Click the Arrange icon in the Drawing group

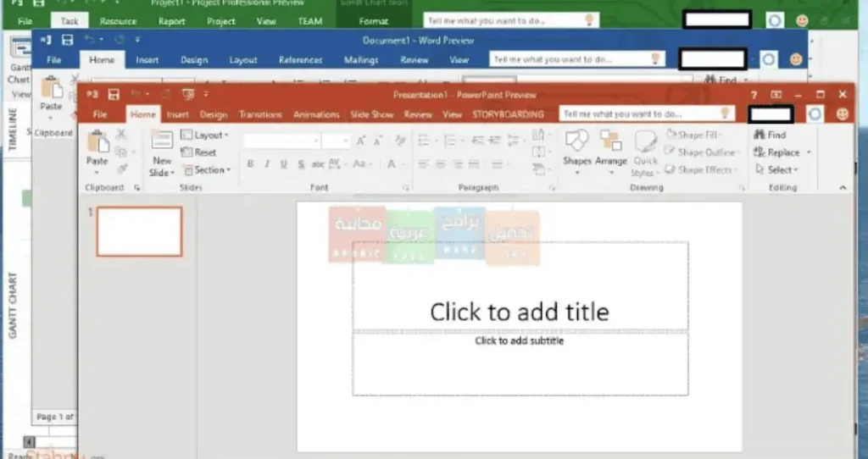click(x=610, y=141)
